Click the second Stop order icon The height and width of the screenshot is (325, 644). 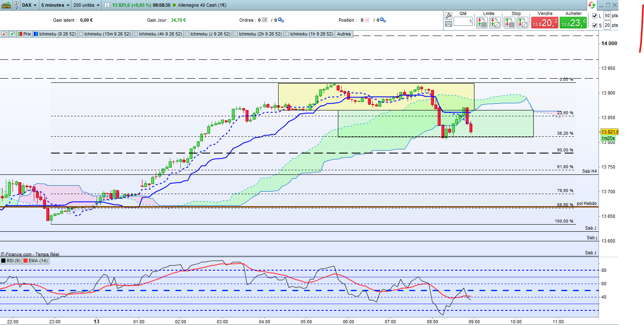[x=522, y=23]
